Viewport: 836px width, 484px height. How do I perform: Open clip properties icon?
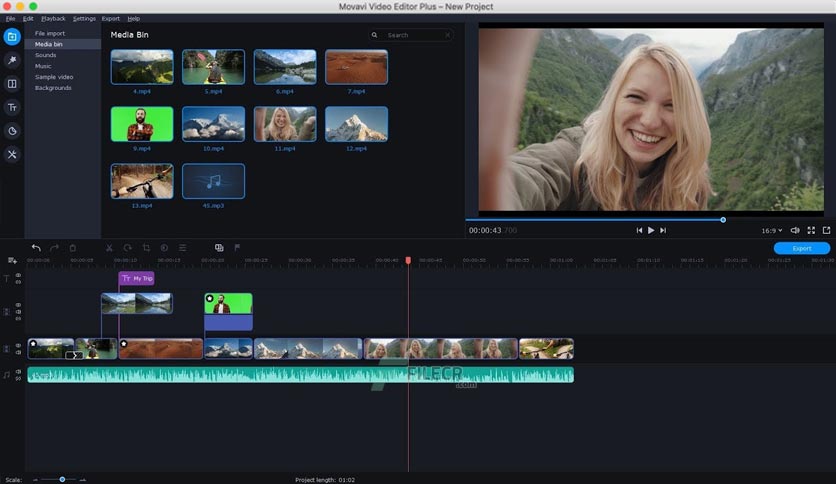(x=182, y=248)
